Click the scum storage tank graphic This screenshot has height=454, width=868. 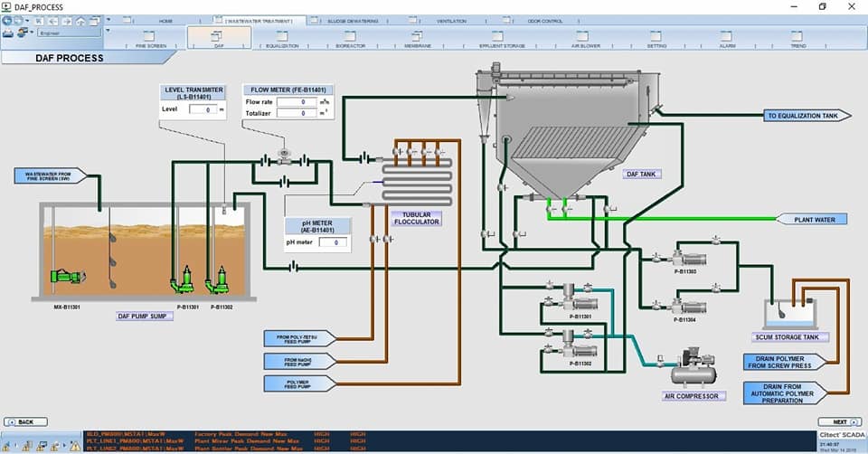click(790, 313)
